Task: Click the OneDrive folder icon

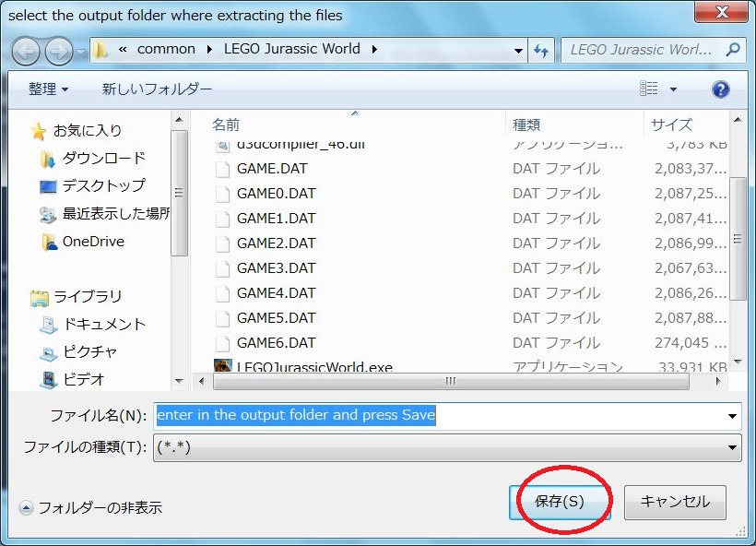Action: pos(49,243)
